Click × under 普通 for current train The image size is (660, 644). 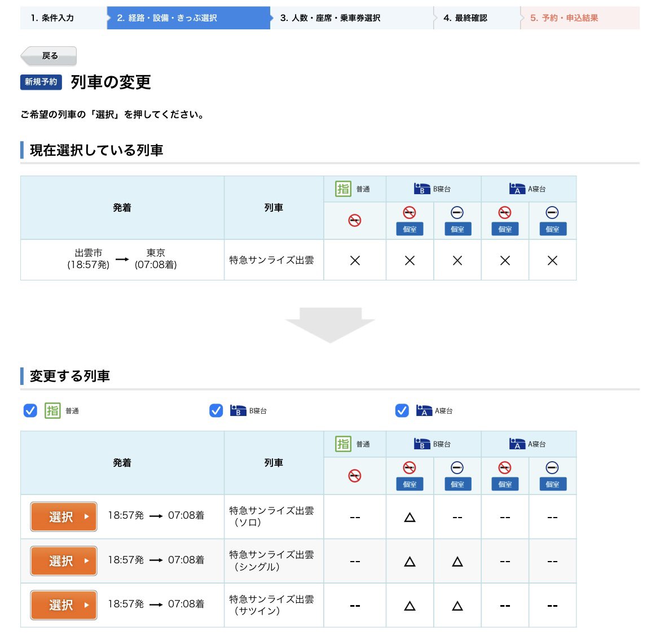point(355,261)
